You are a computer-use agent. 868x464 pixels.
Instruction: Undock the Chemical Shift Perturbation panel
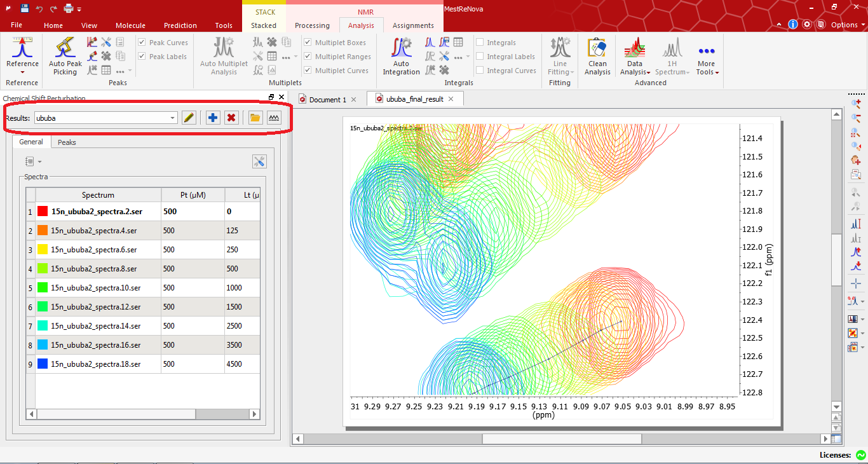tap(272, 97)
